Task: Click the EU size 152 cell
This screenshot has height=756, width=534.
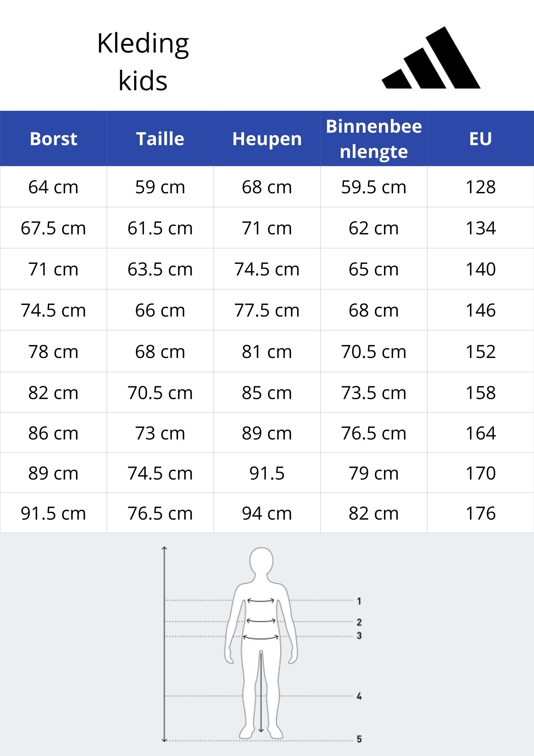Action: click(480, 352)
